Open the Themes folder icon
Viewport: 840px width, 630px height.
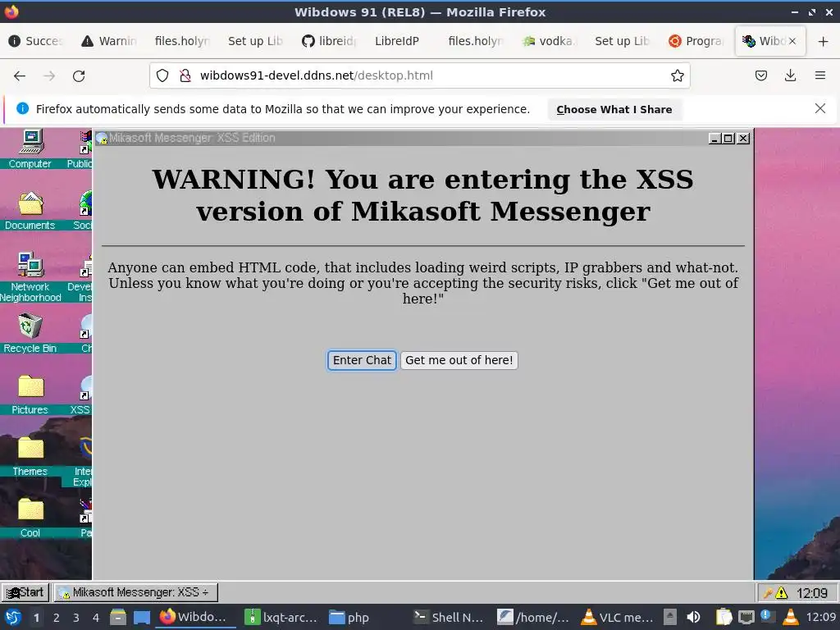coord(30,457)
